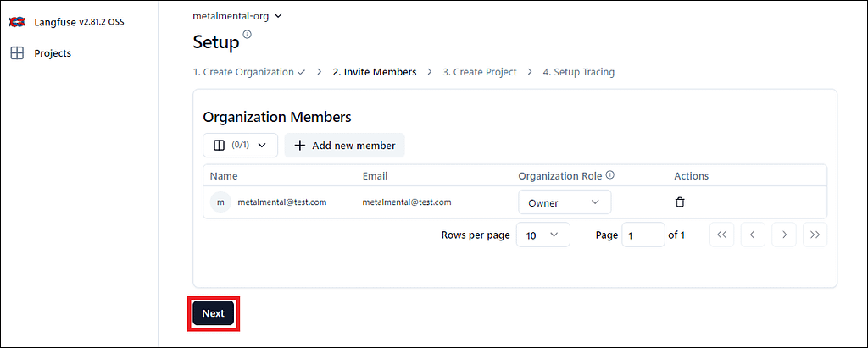Jump to Create Project step
Image resolution: width=868 pixels, height=348 pixels.
point(479,72)
